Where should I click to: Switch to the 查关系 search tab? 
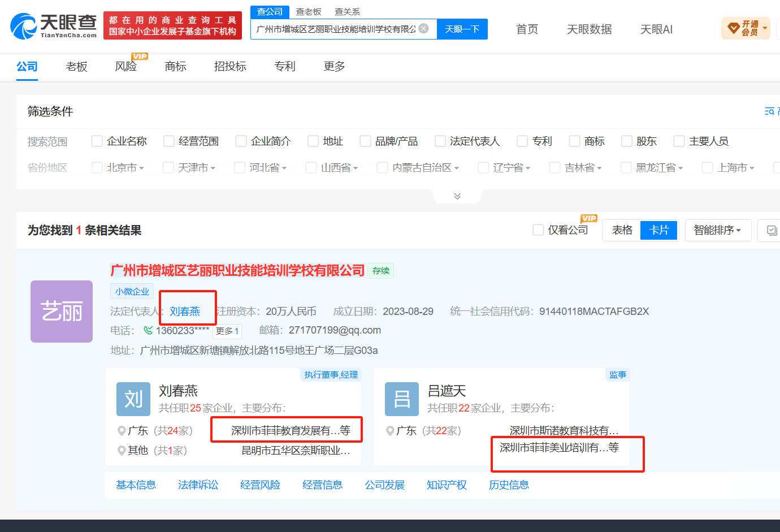pos(347,11)
